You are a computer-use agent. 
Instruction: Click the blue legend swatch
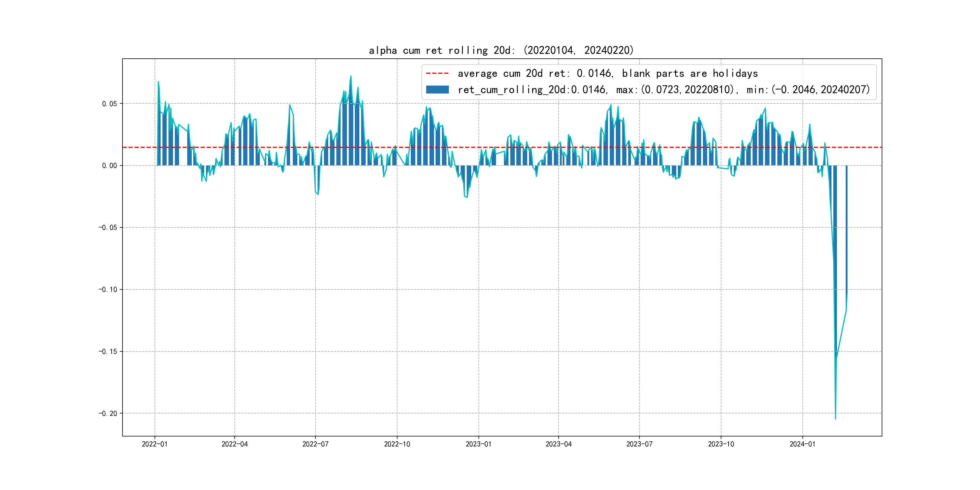coord(437,90)
